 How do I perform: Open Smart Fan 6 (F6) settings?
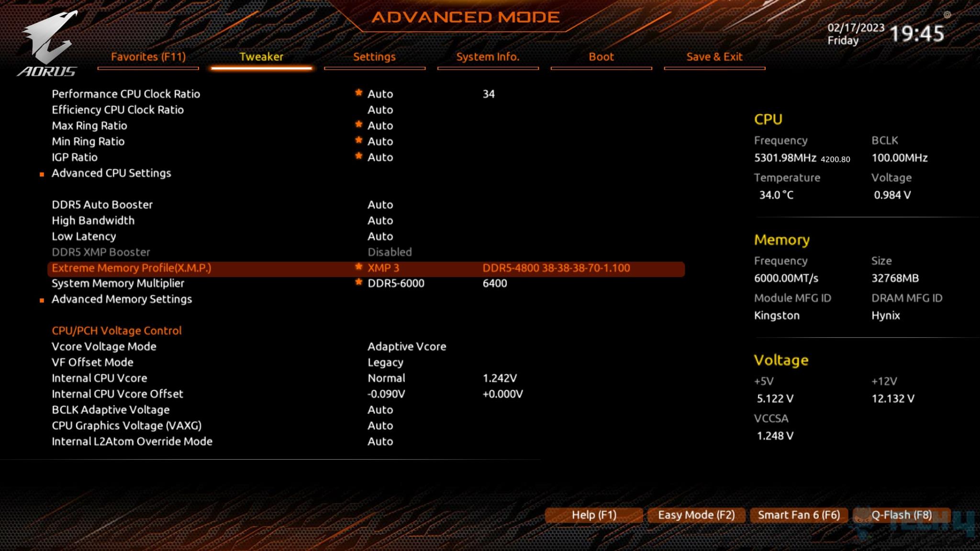click(x=800, y=514)
